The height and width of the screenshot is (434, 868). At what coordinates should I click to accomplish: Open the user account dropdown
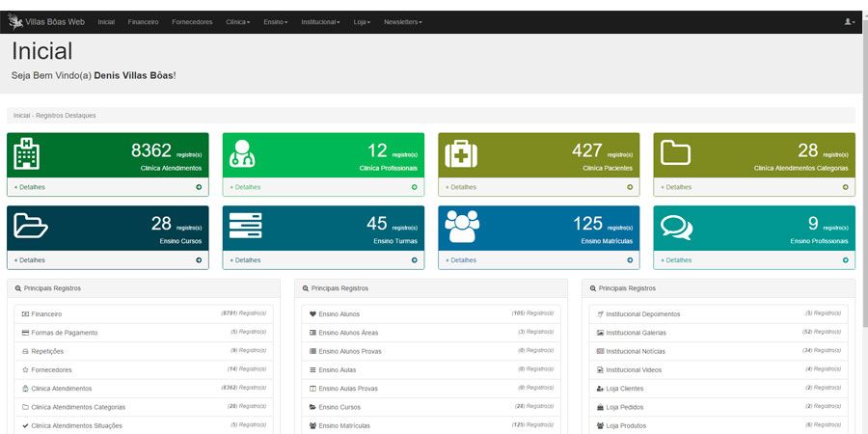[x=849, y=21]
